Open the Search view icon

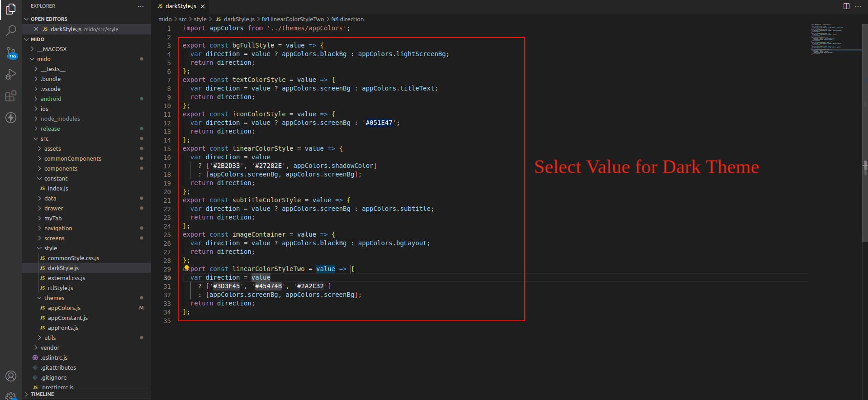pos(11,31)
